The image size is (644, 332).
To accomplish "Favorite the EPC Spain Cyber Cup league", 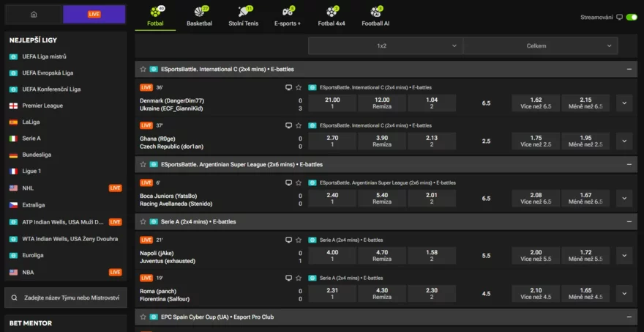I will click(143, 317).
